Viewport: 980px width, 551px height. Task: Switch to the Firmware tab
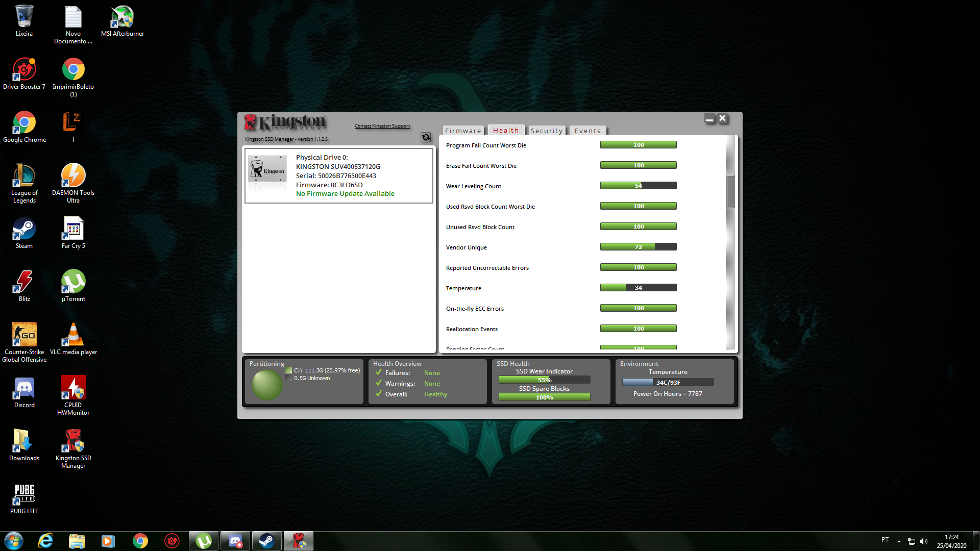(x=463, y=131)
